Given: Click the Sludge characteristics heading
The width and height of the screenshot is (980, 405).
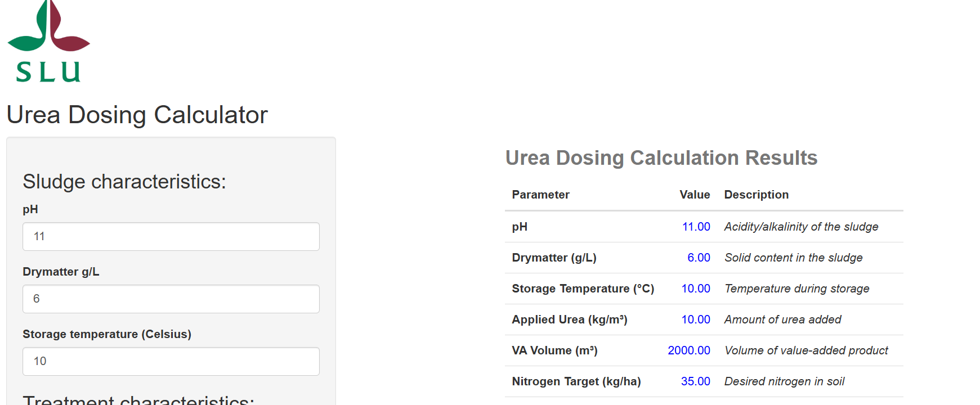Looking at the screenshot, I should [x=124, y=182].
